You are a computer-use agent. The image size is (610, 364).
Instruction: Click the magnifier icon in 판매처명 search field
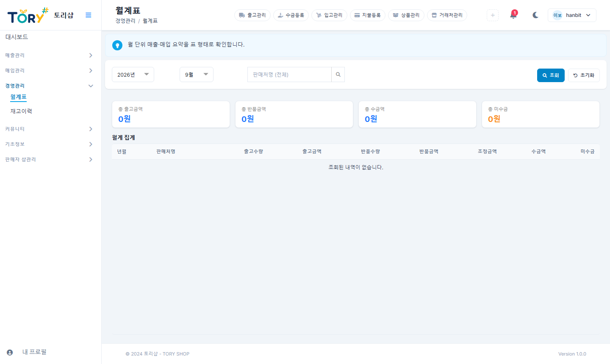point(338,74)
